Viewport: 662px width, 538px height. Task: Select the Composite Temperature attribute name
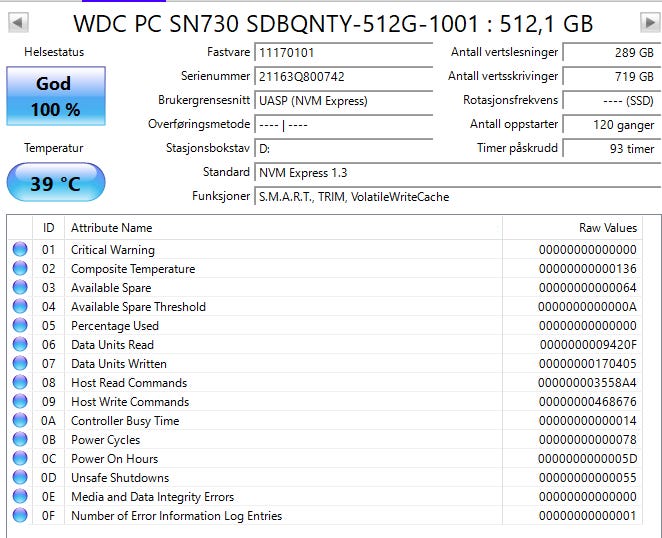133,269
